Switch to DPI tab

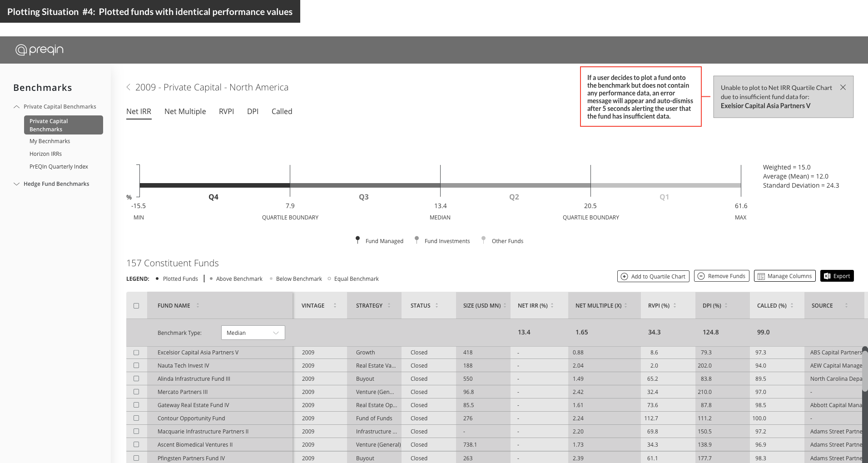pos(253,111)
